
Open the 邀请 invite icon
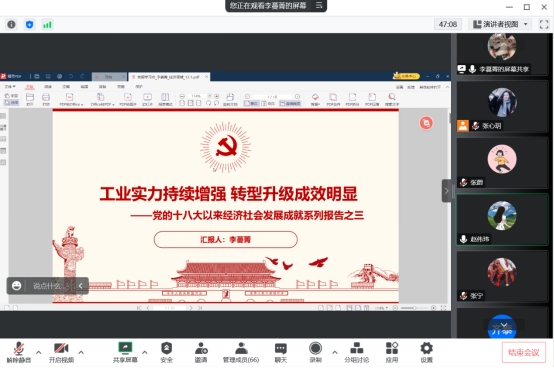tap(201, 352)
